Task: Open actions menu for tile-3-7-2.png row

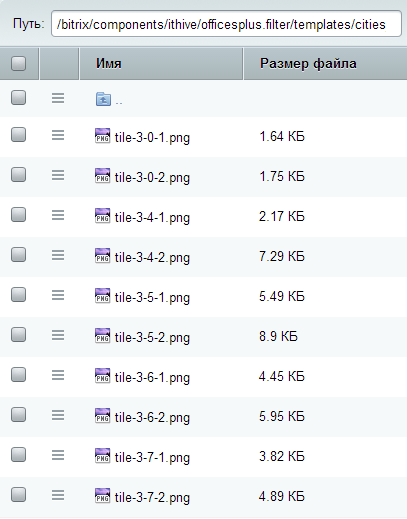Action: point(58,495)
